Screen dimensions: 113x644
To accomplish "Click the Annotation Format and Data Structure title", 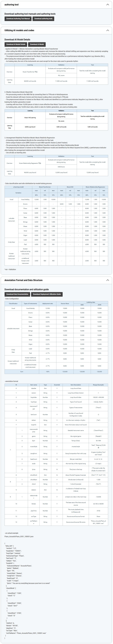I will coord(23,280).
